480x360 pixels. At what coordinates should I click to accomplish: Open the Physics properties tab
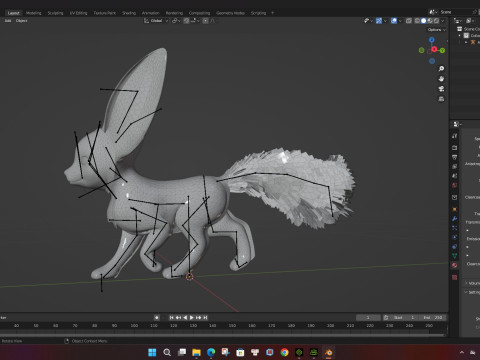455,237
